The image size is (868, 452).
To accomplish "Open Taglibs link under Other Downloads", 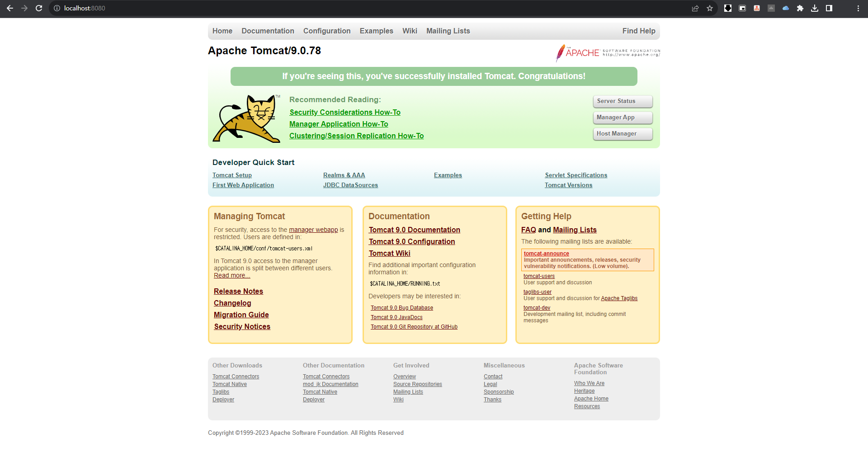I will [221, 392].
